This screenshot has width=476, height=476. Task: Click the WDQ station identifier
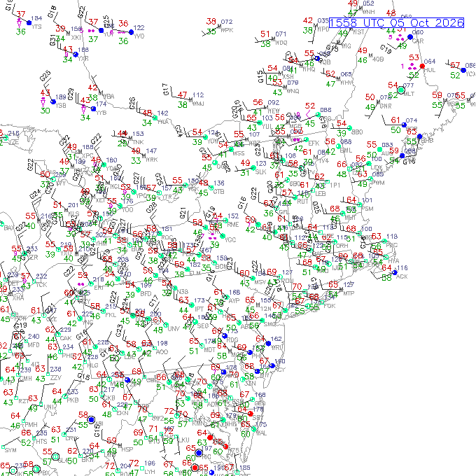[281, 43]
